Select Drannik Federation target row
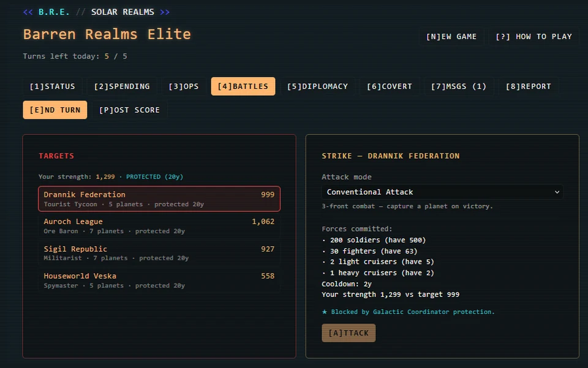 (x=159, y=199)
